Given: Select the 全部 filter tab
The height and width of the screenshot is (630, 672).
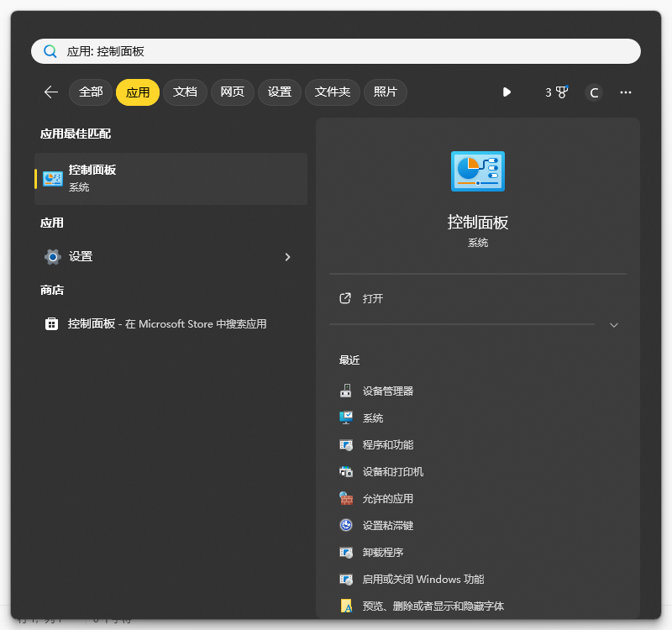Looking at the screenshot, I should point(91,92).
